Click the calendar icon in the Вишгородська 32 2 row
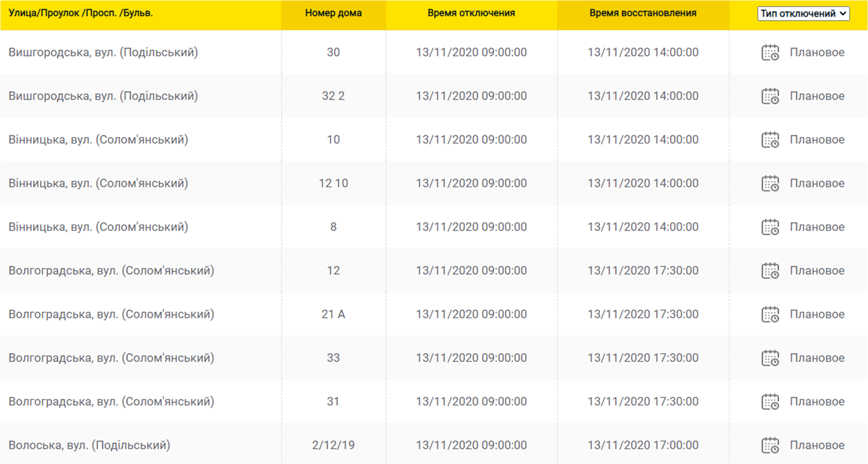The width and height of the screenshot is (868, 464). pyautogui.click(x=770, y=96)
